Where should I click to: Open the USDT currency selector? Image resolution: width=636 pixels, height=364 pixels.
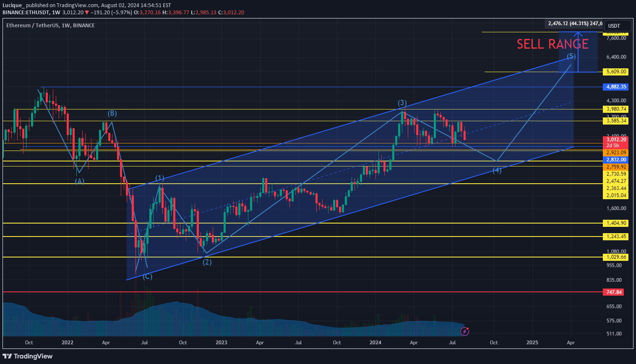pos(617,26)
